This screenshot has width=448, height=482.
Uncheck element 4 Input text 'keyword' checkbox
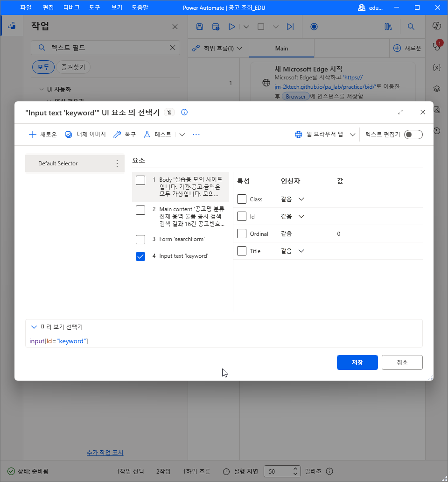[140, 256]
